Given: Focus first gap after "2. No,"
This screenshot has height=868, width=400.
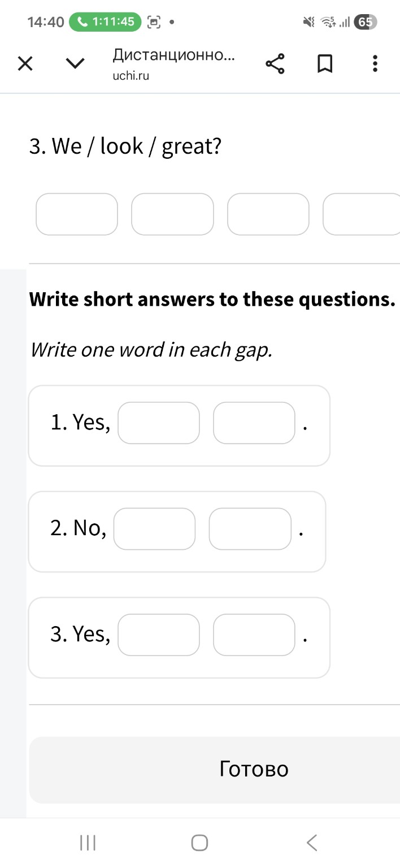Looking at the screenshot, I should (155, 529).
